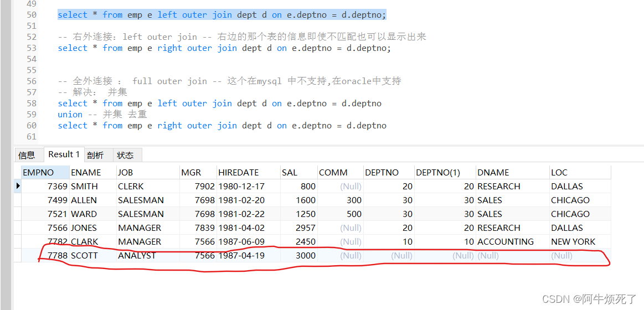Select the row indicator arrow beside 7369
Image resolution: width=644 pixels, height=310 pixels.
click(x=18, y=186)
